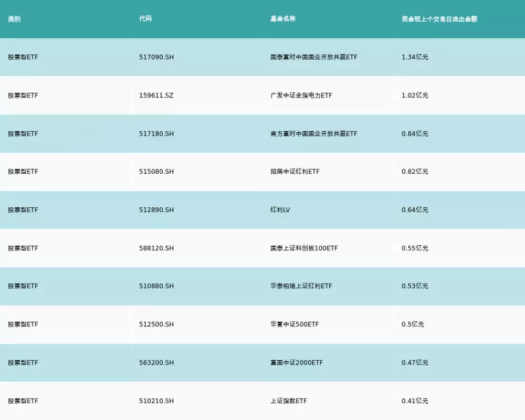Select the outflow amount 1.02亿元

pyautogui.click(x=415, y=96)
